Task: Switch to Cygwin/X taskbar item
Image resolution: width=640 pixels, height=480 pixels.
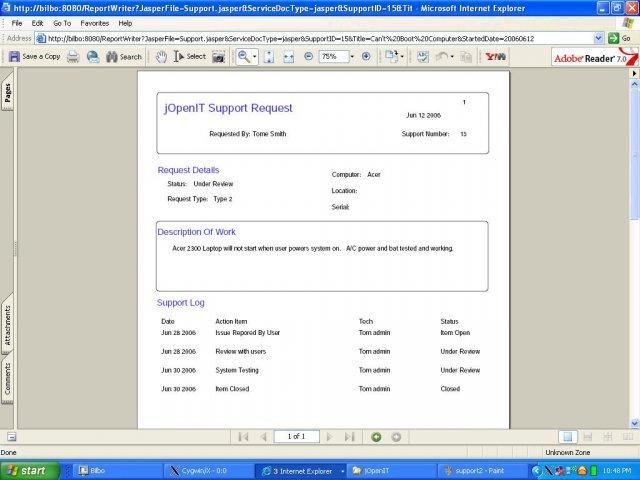Action: (x=207, y=471)
